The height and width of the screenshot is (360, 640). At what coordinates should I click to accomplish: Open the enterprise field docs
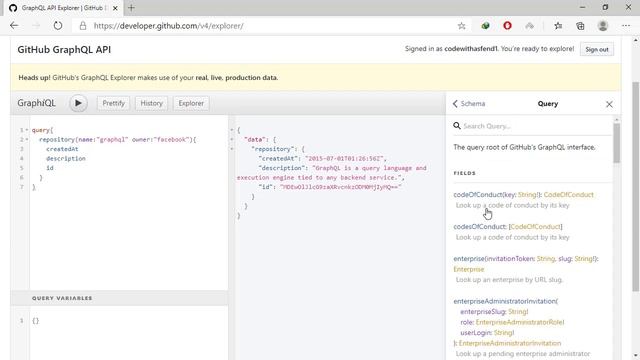click(469, 259)
